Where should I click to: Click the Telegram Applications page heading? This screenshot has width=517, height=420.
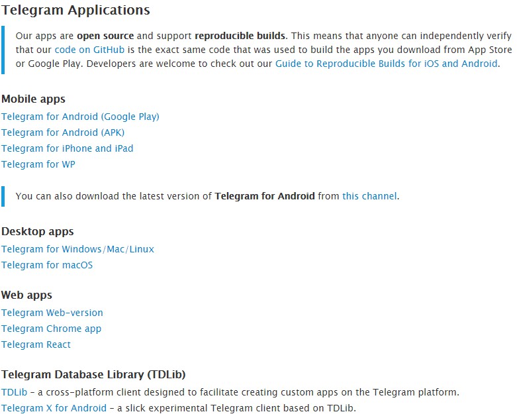click(75, 10)
